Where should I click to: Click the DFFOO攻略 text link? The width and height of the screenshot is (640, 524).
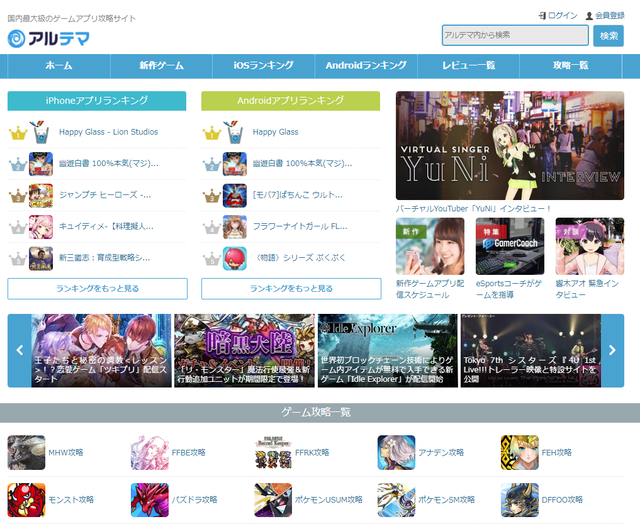[562, 500]
